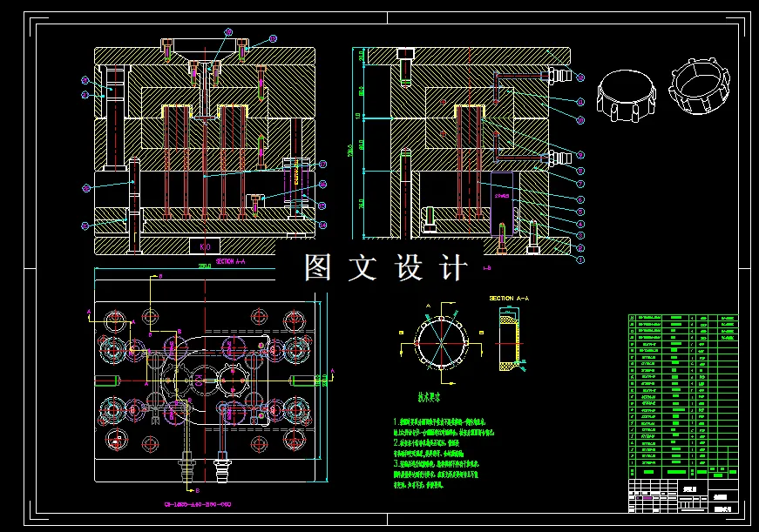
Task: Click balloon 16 in the left section view
Action: 322,185
